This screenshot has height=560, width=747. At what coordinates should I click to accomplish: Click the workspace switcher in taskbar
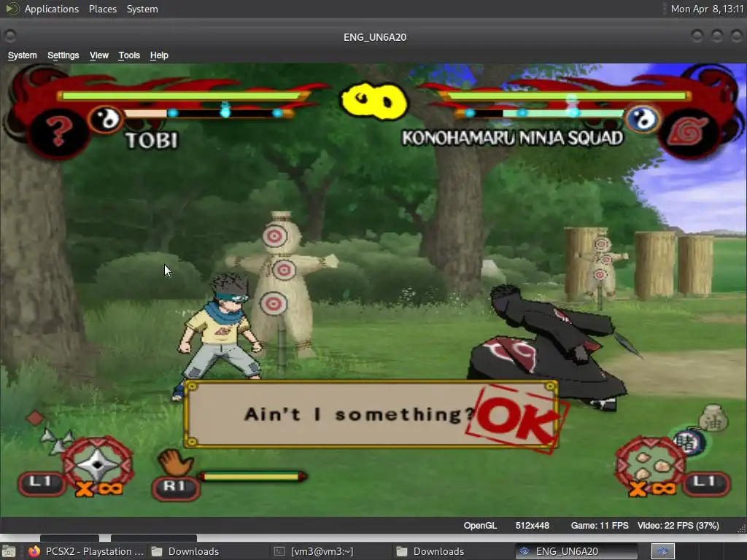[662, 551]
